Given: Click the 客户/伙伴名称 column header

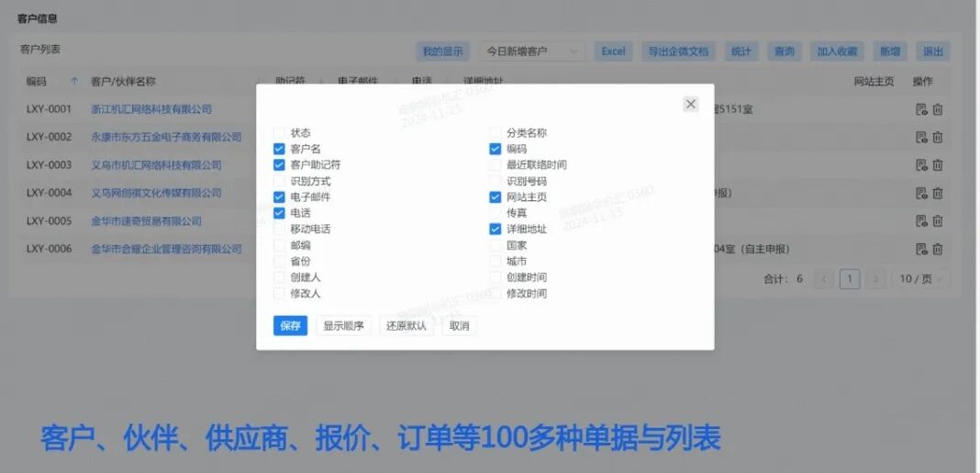Looking at the screenshot, I should 123,82.
